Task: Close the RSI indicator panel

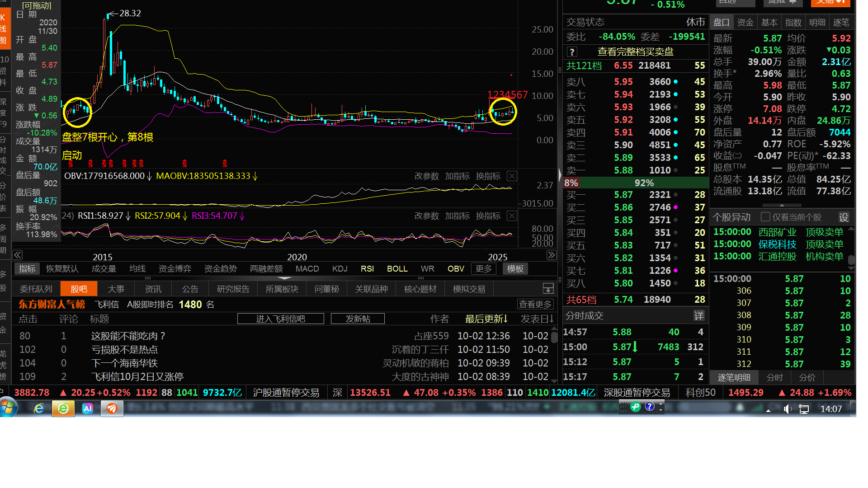Action: pos(512,216)
